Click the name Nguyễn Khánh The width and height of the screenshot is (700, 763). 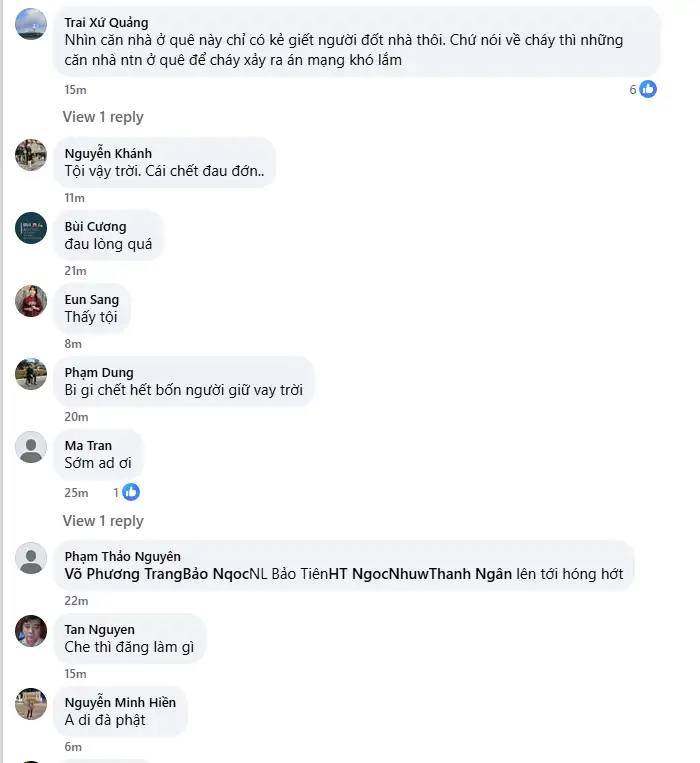(108, 153)
